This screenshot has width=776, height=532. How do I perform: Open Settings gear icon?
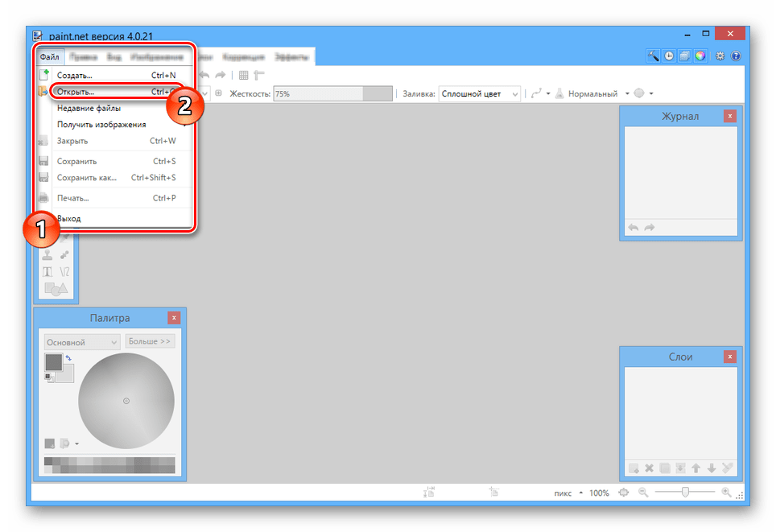point(720,56)
